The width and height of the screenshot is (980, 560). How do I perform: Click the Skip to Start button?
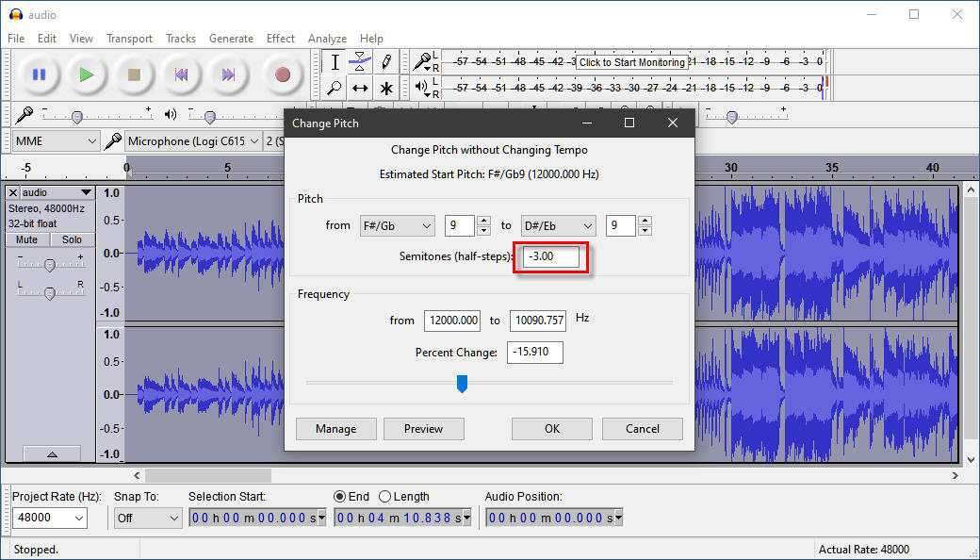pos(182,74)
